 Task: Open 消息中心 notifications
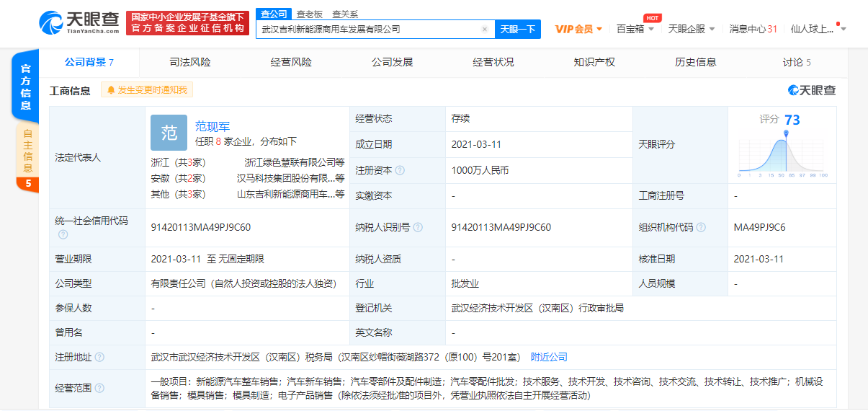[753, 29]
